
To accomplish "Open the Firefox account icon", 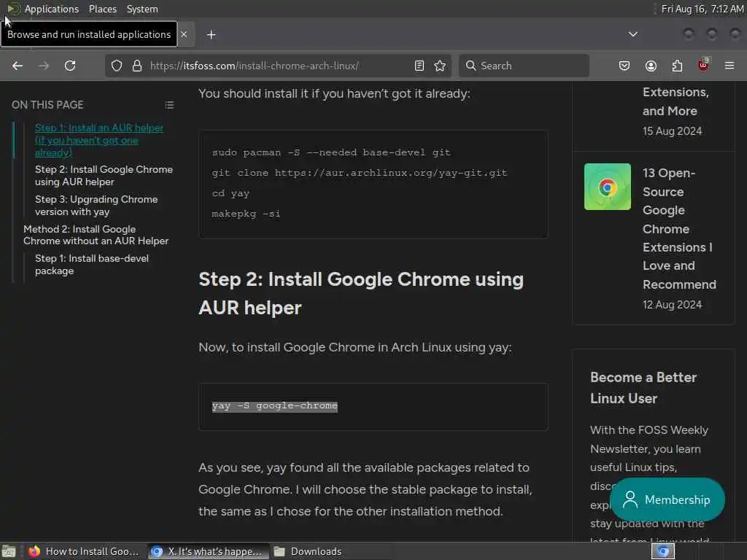I will 651,66.
